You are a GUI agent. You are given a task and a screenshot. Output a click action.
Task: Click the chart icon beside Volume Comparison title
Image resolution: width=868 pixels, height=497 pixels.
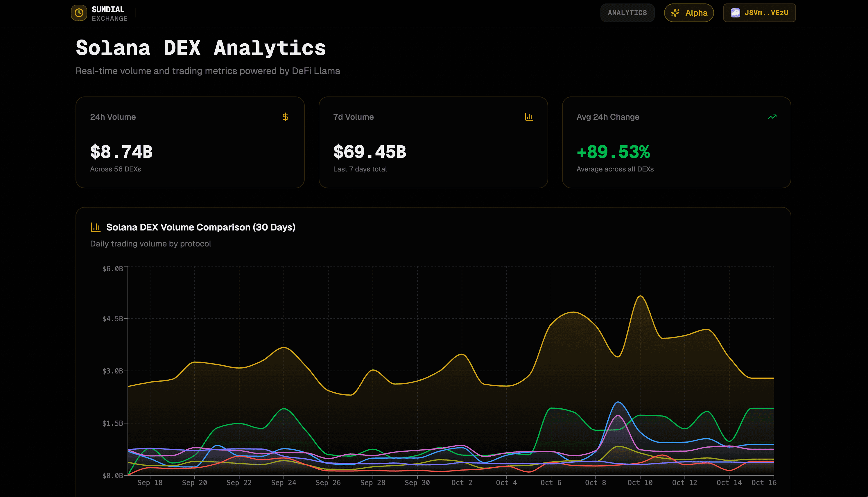tap(96, 227)
